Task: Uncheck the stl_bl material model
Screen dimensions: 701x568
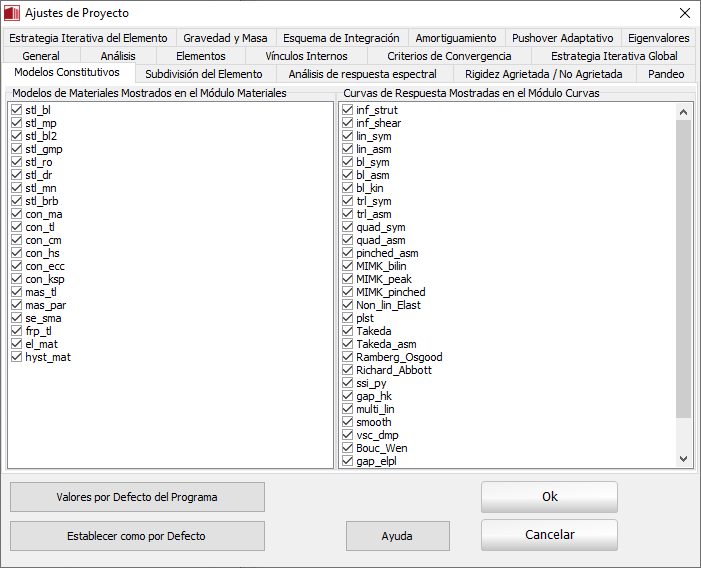Action: point(16,110)
